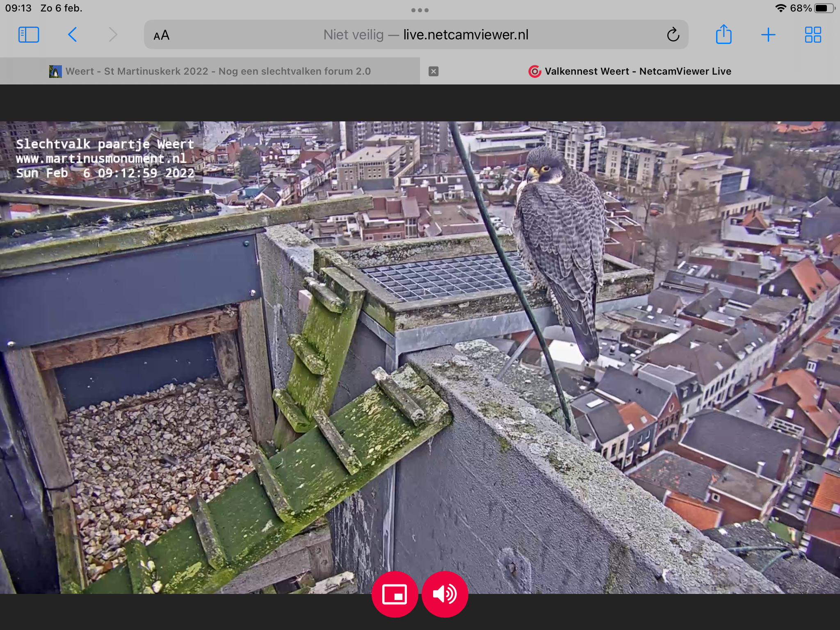Image resolution: width=840 pixels, height=630 pixels.
Task: Enable picture-in-picture for the webcam
Action: tap(395, 594)
